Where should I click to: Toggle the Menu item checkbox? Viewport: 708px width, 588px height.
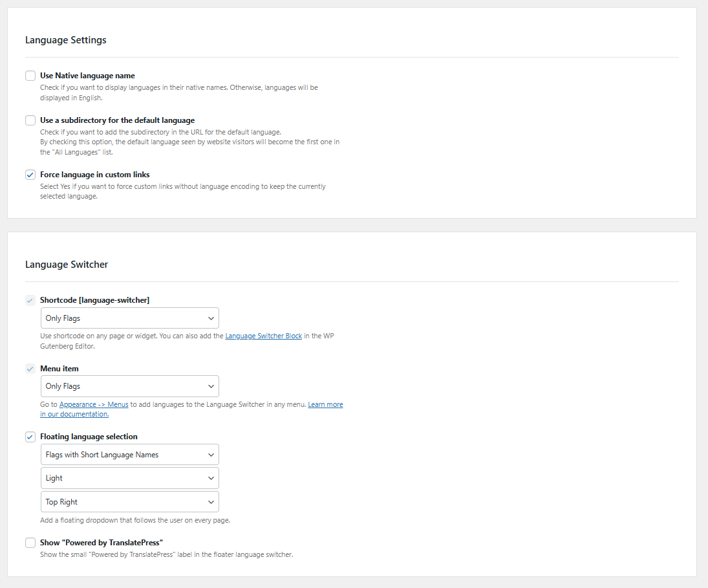pos(30,369)
